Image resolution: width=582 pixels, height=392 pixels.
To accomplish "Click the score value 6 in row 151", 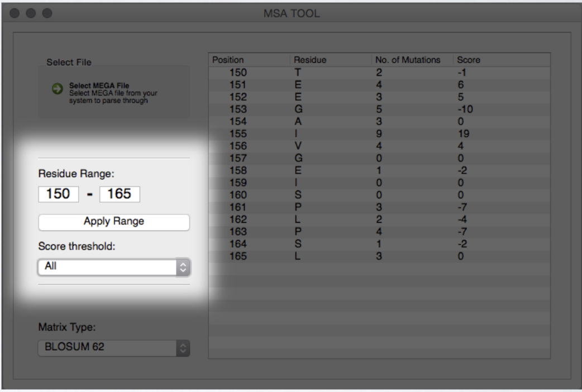I will (x=461, y=85).
